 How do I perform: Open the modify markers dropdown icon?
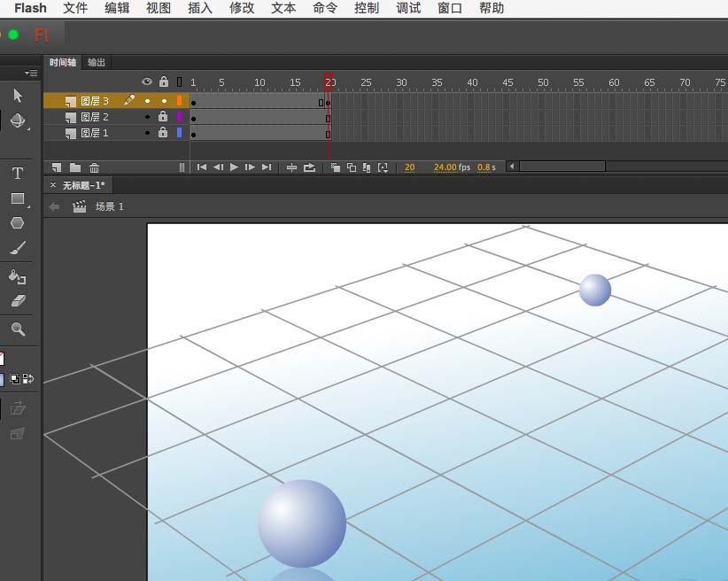pos(383,167)
